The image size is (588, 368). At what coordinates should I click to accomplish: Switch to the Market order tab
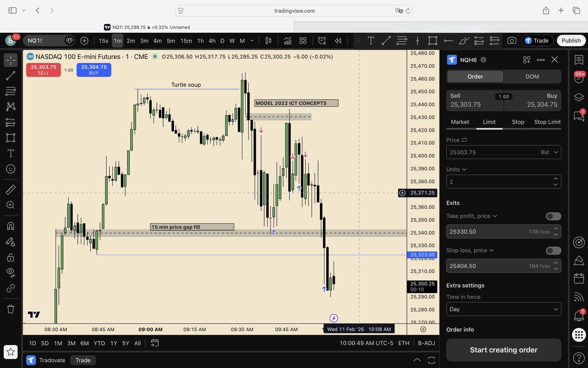coord(460,122)
